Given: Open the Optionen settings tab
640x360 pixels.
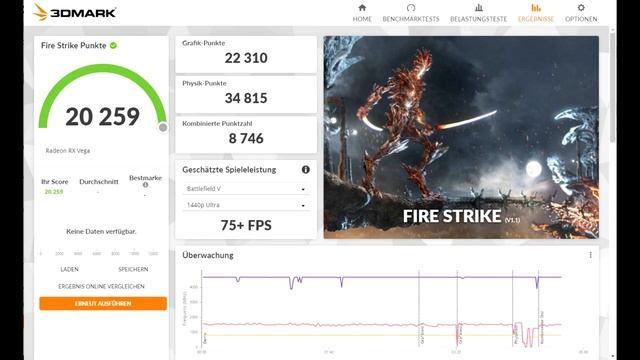Looking at the screenshot, I should tap(581, 13).
